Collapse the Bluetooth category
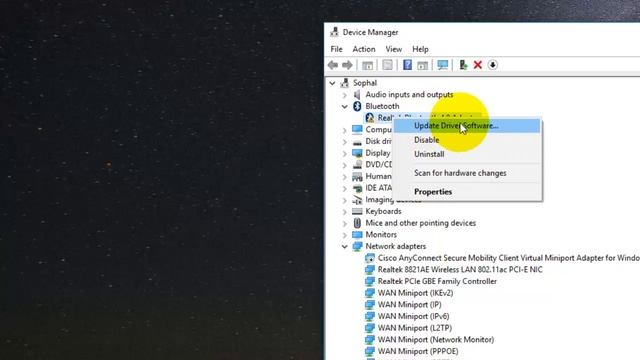This screenshot has height=360, width=640. [344, 107]
